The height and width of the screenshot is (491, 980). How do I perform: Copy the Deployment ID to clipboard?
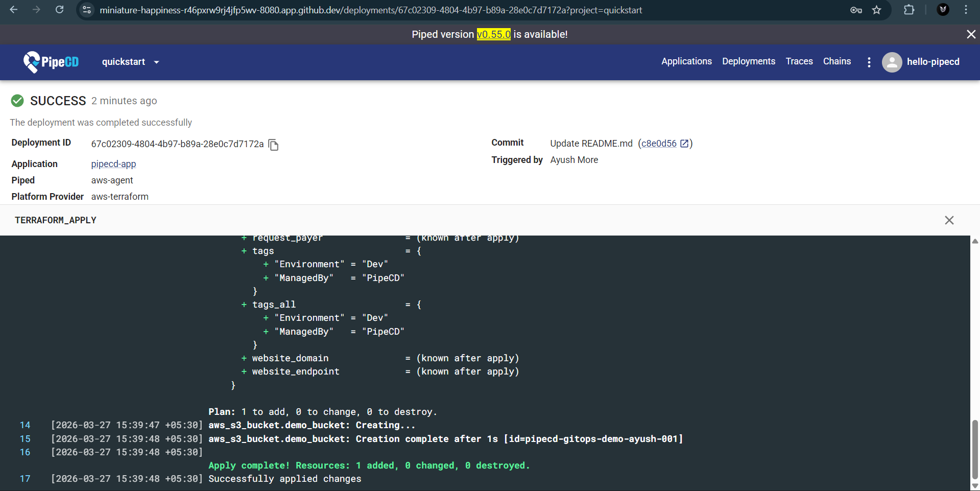(274, 145)
